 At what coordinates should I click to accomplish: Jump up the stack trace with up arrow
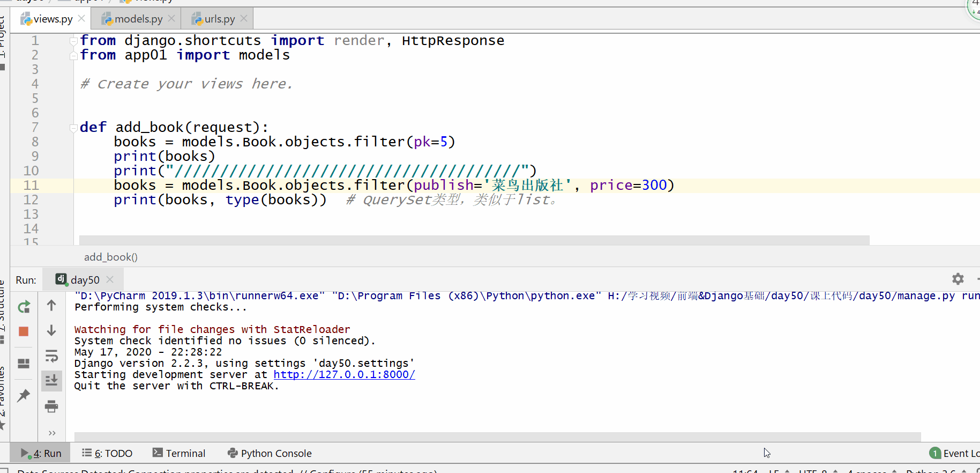coord(51,306)
